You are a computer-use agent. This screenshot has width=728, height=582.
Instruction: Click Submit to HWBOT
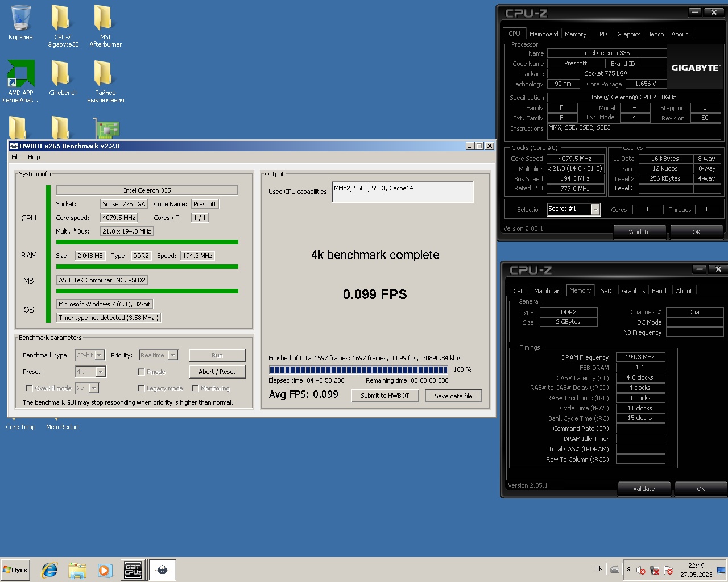[385, 396]
